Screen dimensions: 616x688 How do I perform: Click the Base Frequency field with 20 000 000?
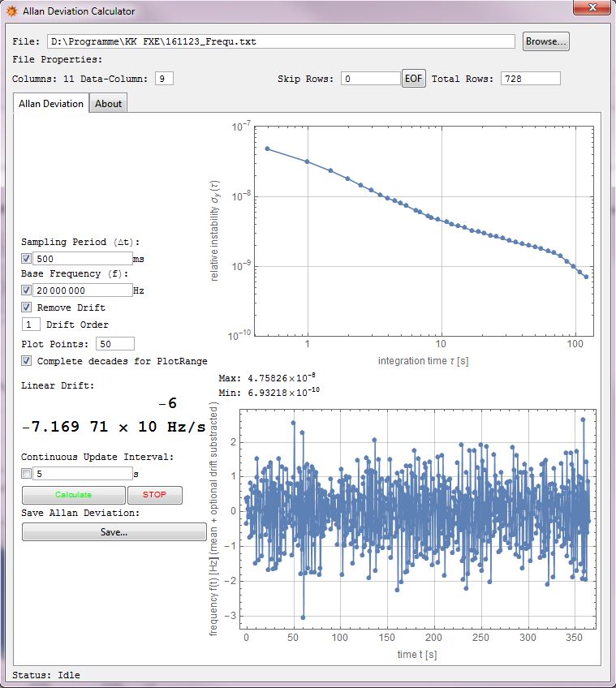click(83, 290)
